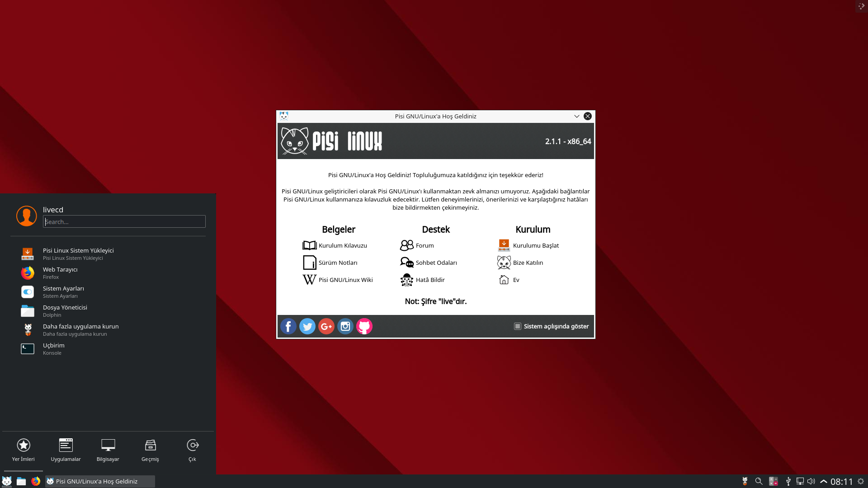Open Forum link text
Image resolution: width=868 pixels, height=488 pixels.
click(x=425, y=245)
